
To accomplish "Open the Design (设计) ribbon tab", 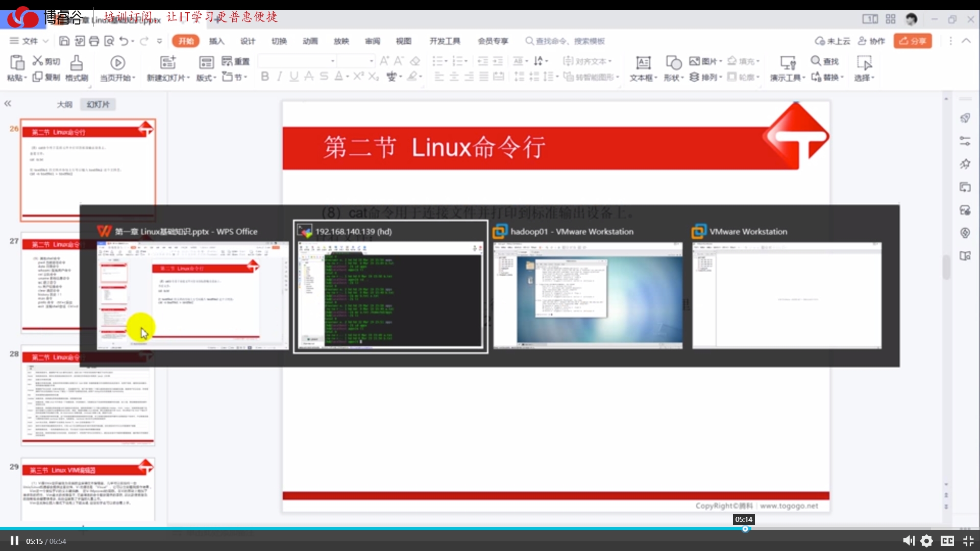I will pyautogui.click(x=248, y=41).
